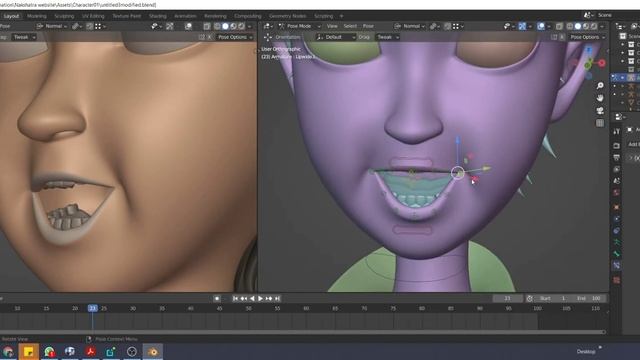The height and width of the screenshot is (360, 640).
Task: Select rendered shading in right viewport
Action: [594, 26]
